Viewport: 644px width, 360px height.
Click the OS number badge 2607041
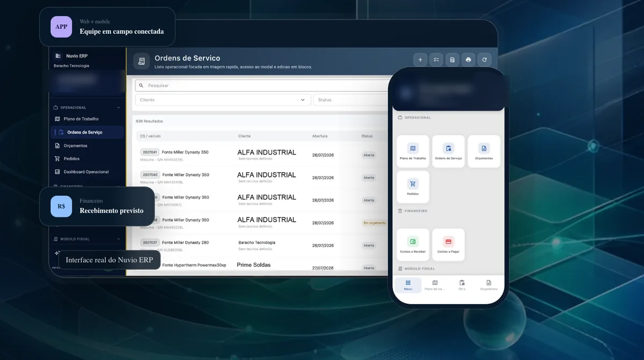[x=149, y=152]
